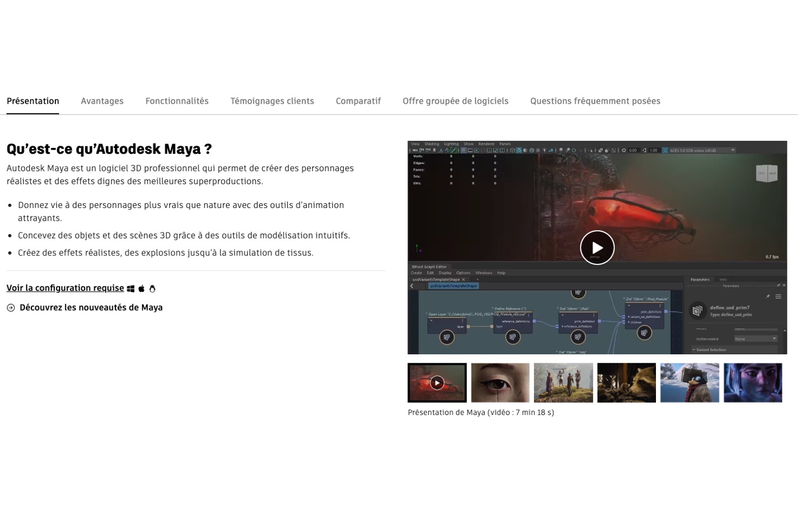
Task: Click the bullet about 'simulation de tissus'
Action: (x=165, y=253)
